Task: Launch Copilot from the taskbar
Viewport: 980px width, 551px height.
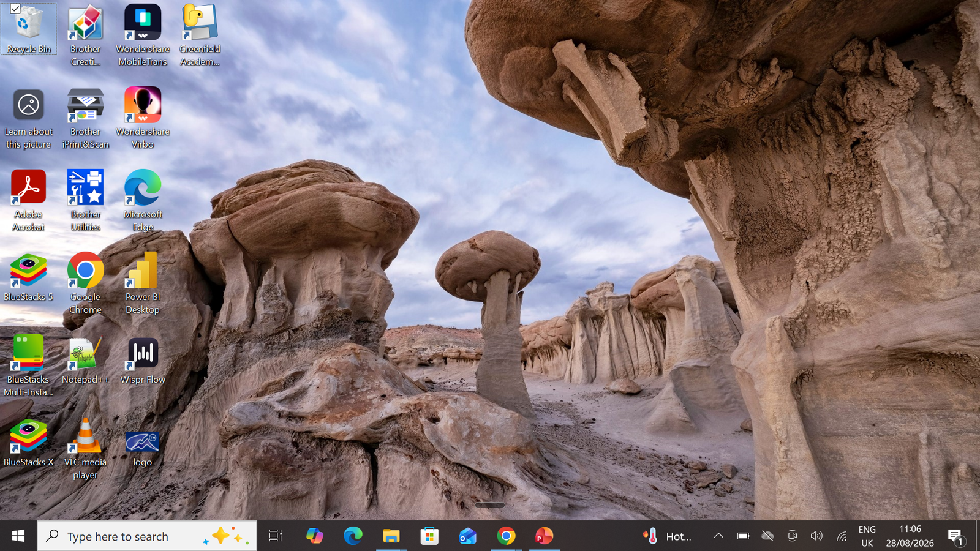Action: pyautogui.click(x=315, y=536)
